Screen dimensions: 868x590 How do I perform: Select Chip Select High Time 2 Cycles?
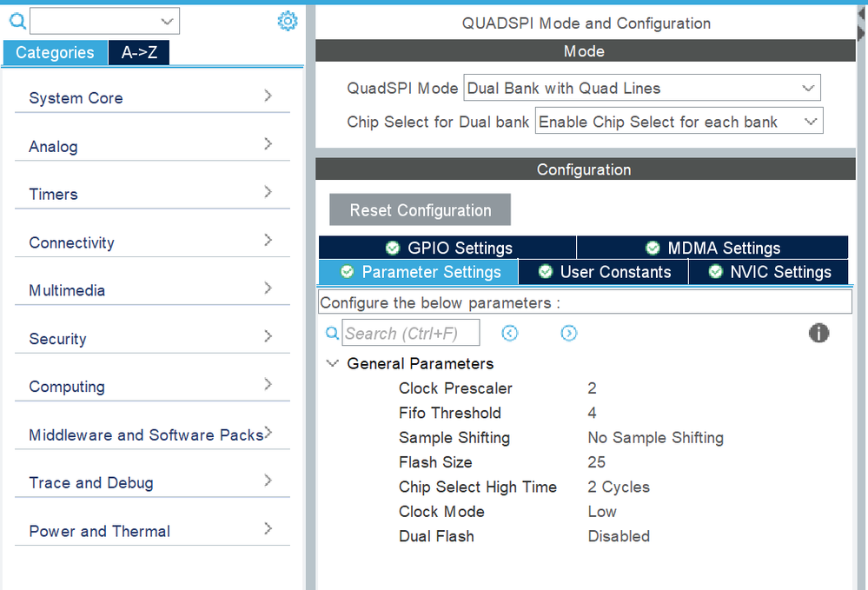[619, 487]
